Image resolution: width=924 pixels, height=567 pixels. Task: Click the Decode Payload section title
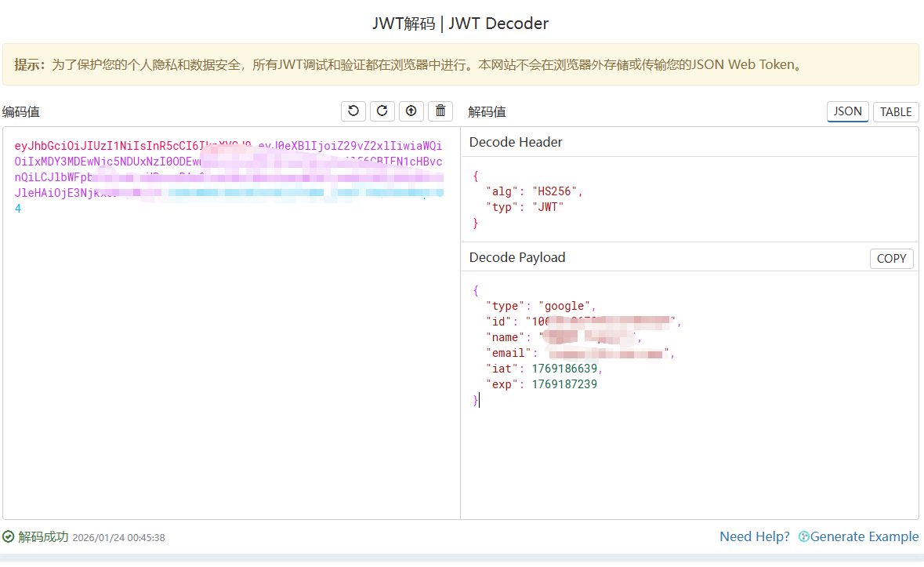tap(517, 257)
